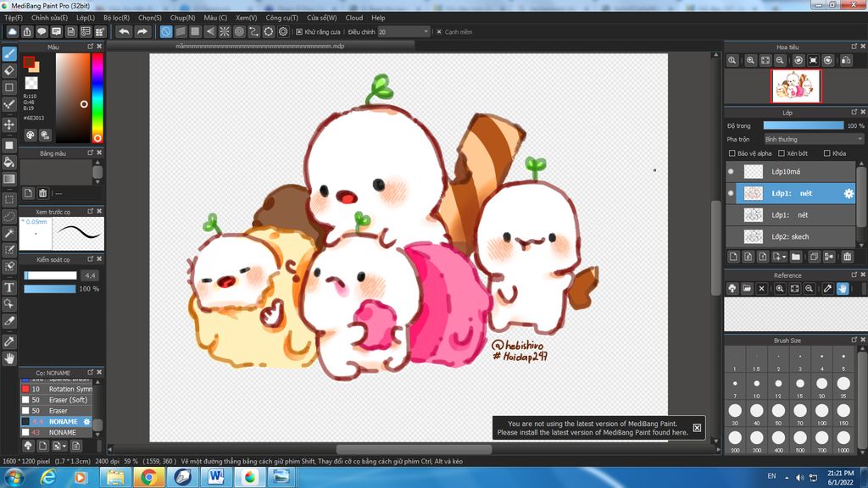Select the Gradient tool
Viewport: 868px width, 488px height.
pos(9,179)
